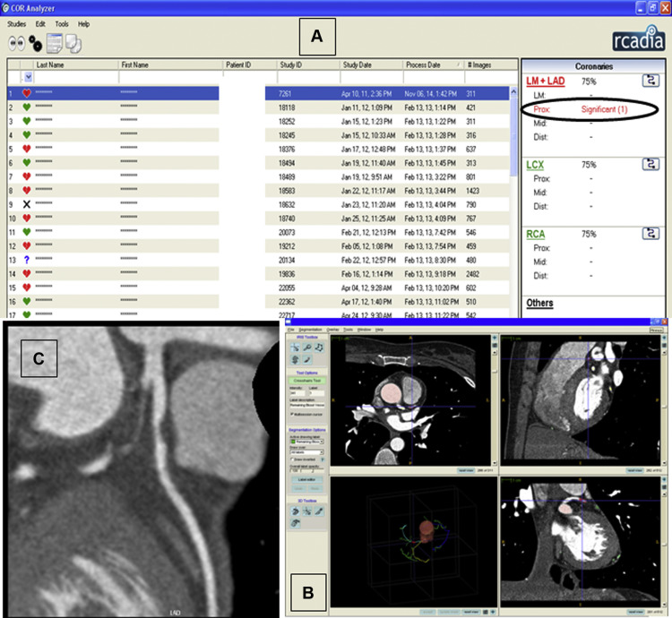Click the vessel path icon beside LM + LAD
This screenshot has width=672, height=618.
coord(652,82)
